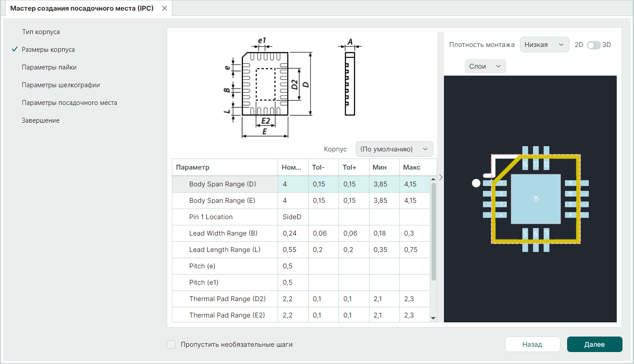Select the 'Тип корпуса' step
634x364 pixels.
click(41, 32)
